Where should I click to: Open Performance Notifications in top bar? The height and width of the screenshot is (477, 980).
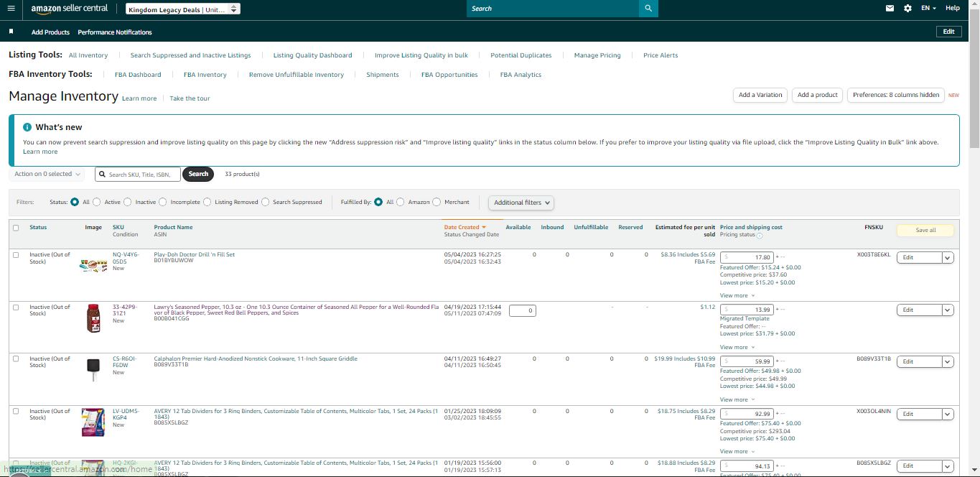[115, 32]
